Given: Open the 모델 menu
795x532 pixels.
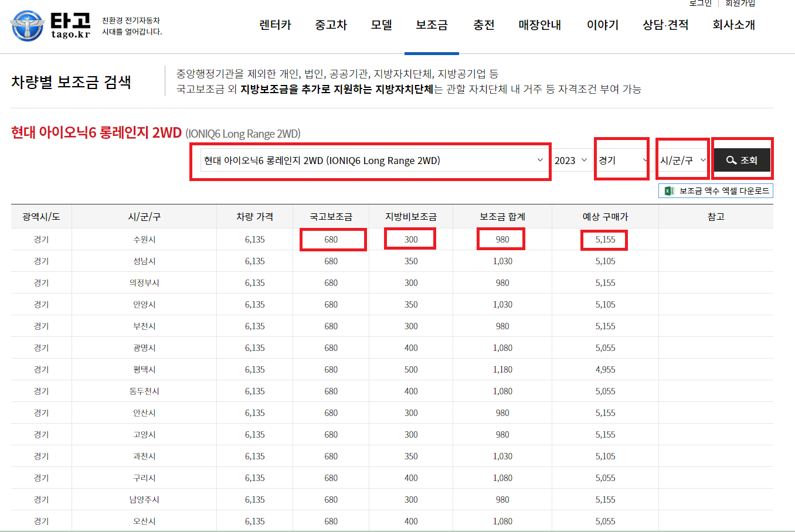Looking at the screenshot, I should pos(382,25).
